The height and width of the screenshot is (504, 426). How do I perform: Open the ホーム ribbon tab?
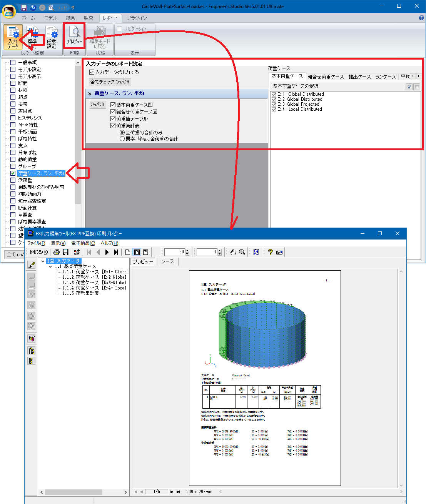click(28, 18)
